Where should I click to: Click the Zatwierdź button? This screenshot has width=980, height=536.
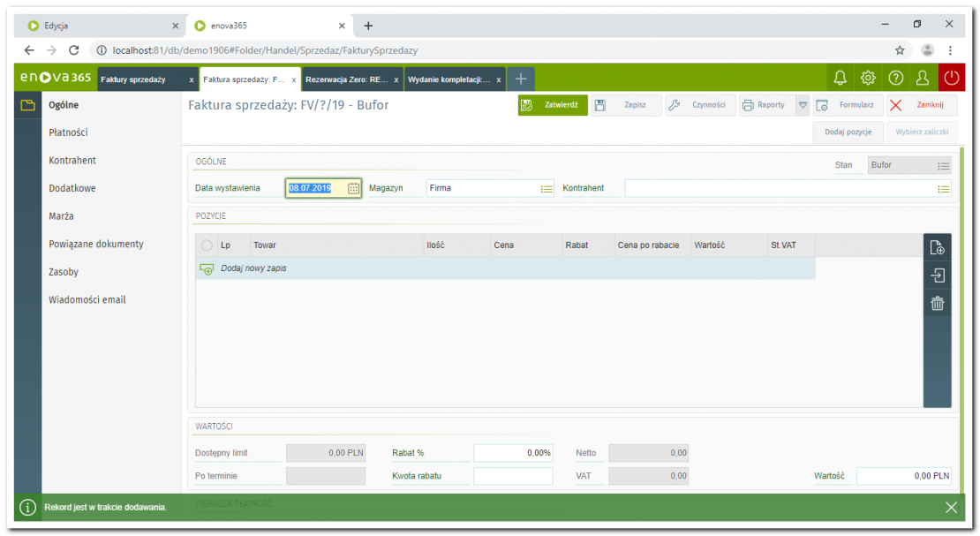coord(553,105)
